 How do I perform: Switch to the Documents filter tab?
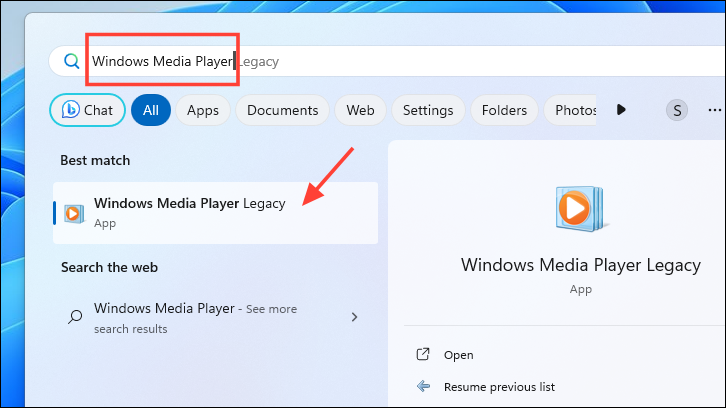(282, 110)
